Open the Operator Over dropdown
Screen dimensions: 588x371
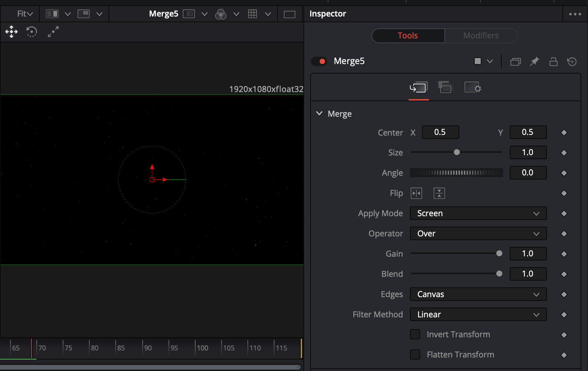[x=478, y=234]
